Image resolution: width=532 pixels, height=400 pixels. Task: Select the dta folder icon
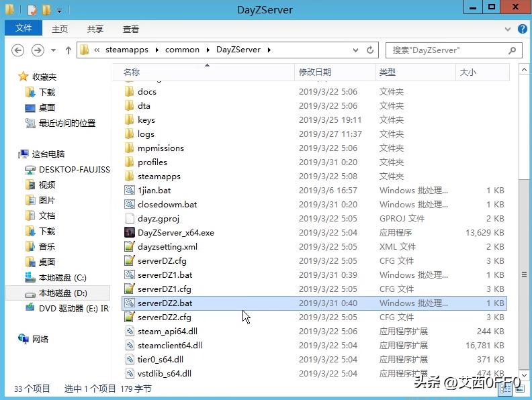(129, 106)
